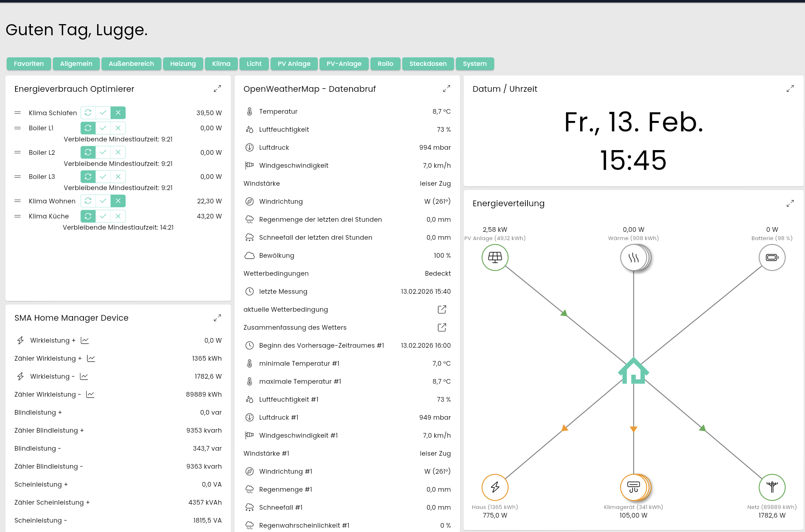Open Zusammenfassung des Wetters link icon

[x=442, y=328]
